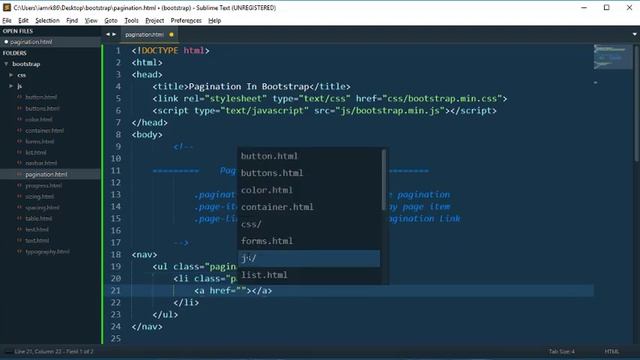Go to previous tab with left arrow
Image resolution: width=640 pixels, height=360 pixels.
108,34
